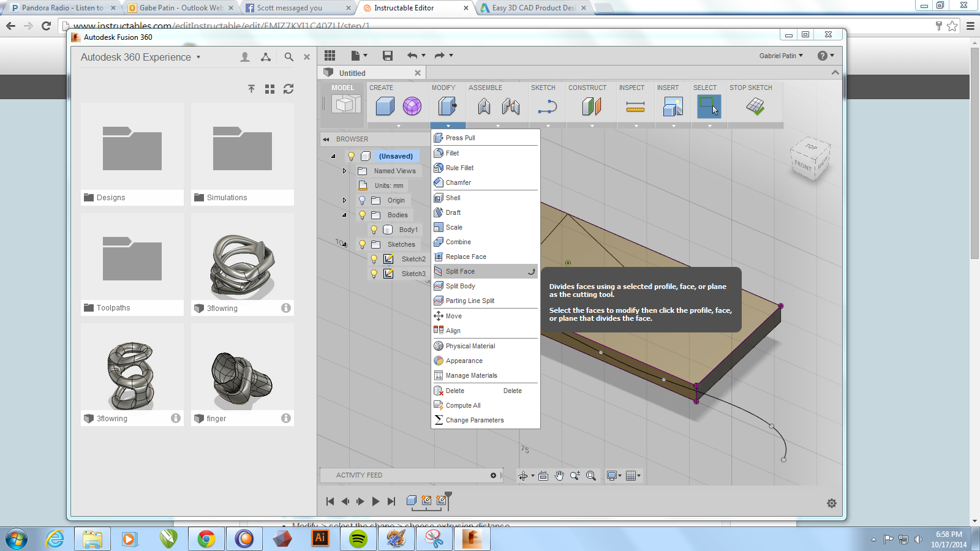
Task: Click the Save disk icon
Action: [x=388, y=56]
